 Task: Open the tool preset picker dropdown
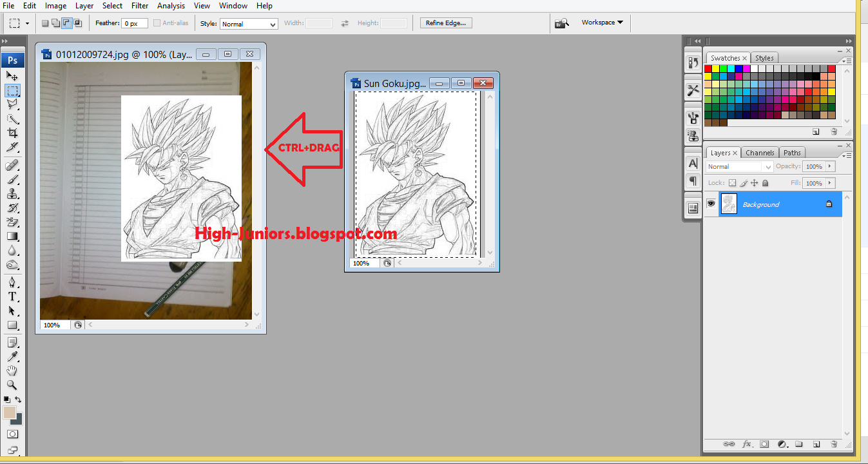[x=27, y=23]
